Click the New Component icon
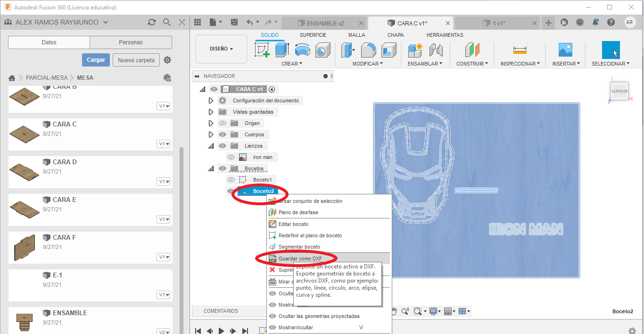 coord(415,50)
